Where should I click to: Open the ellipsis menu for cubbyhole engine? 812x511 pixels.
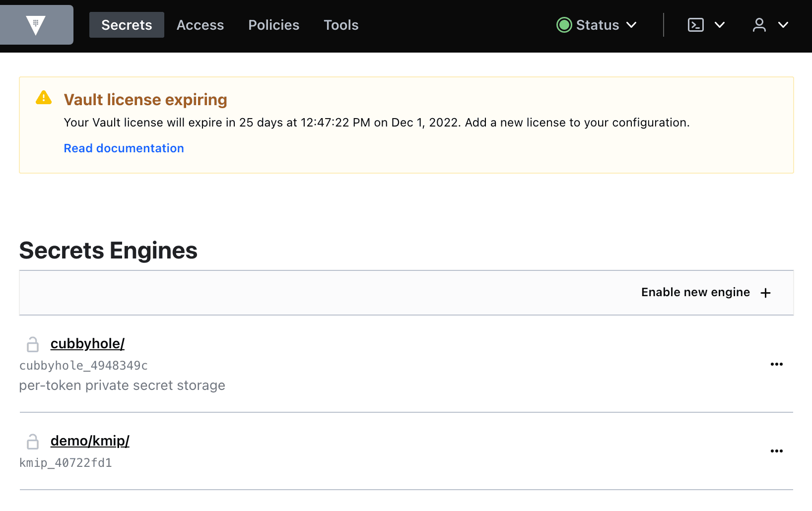pyautogui.click(x=776, y=364)
